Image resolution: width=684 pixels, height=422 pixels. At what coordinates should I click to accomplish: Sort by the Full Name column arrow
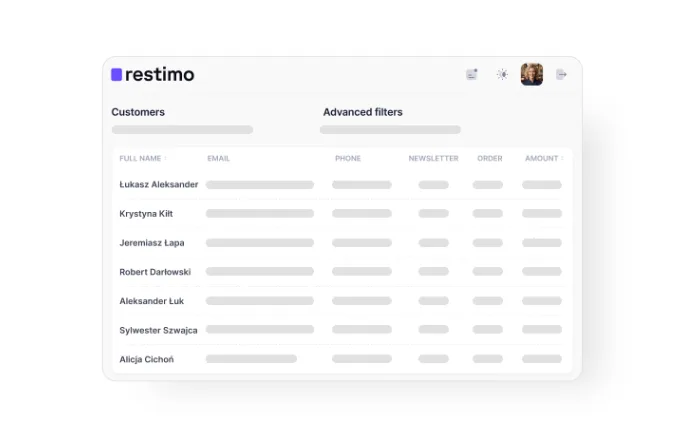165,158
